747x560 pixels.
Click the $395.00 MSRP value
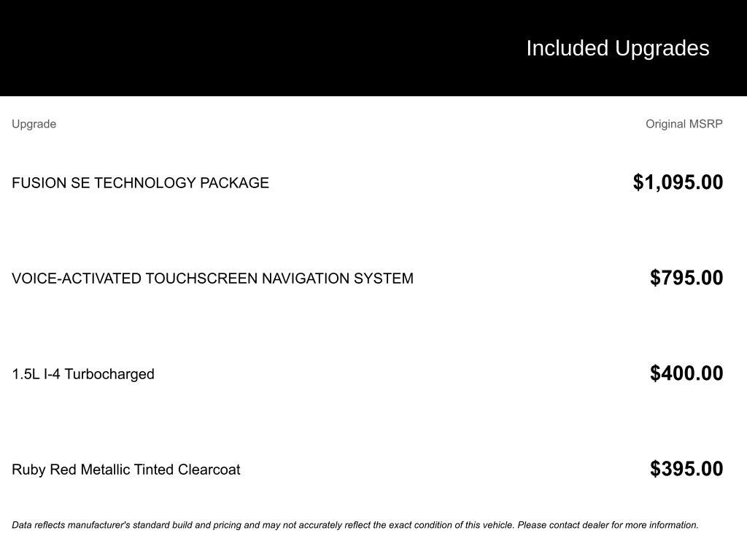click(686, 469)
